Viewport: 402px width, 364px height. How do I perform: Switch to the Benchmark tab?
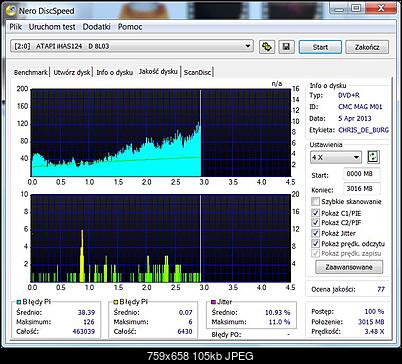31,72
